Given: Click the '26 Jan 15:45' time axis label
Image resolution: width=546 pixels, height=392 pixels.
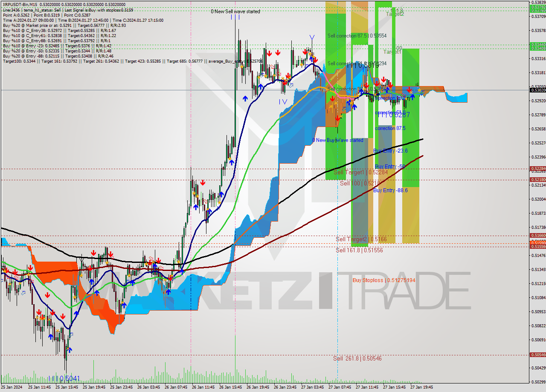Looking at the screenshot, I should click(x=231, y=388).
